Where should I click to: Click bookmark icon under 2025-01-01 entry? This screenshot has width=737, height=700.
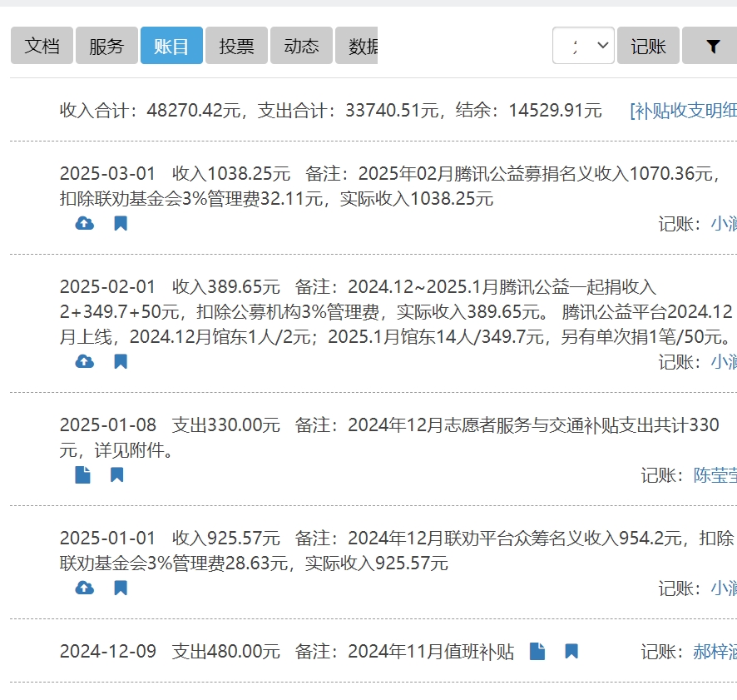click(121, 588)
